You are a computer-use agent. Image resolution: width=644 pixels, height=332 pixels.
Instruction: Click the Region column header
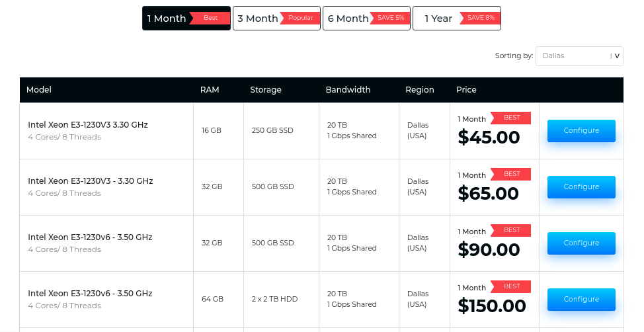pos(420,89)
